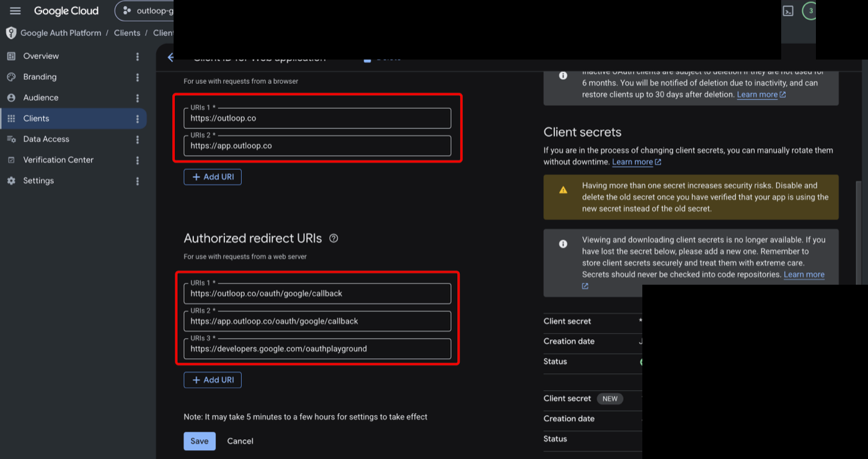Open Learn more link about storing secrets
Image resolution: width=868 pixels, height=459 pixels.
tap(804, 274)
